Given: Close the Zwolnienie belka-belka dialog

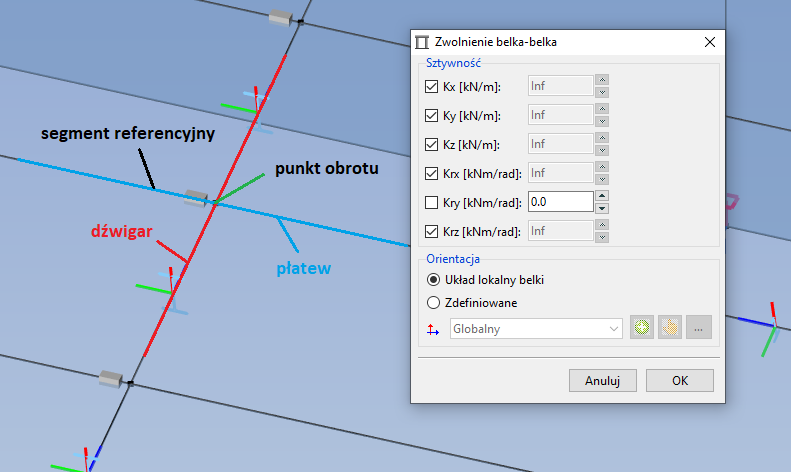Looking at the screenshot, I should (x=710, y=42).
